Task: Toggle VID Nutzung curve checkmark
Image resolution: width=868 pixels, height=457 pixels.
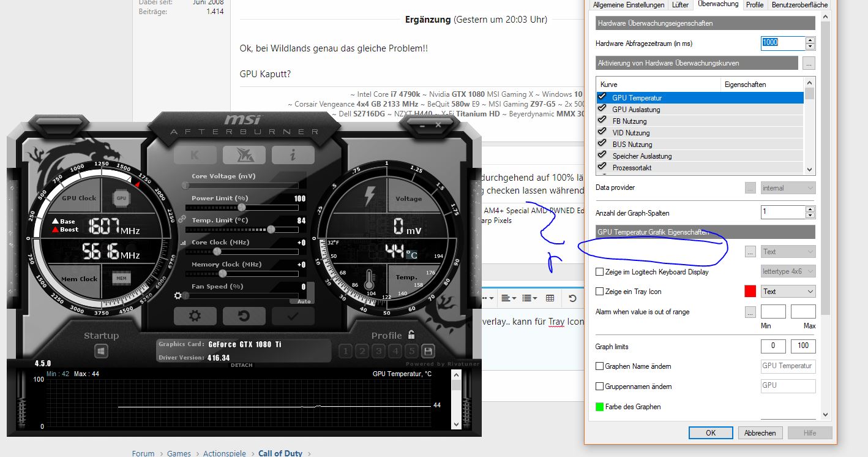Action: [602, 132]
